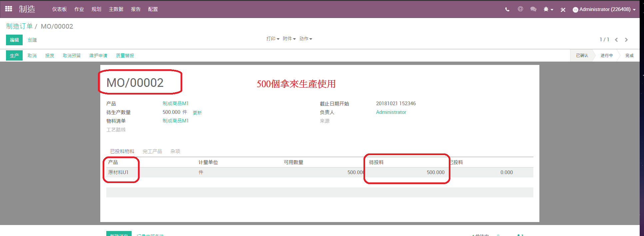Switch to the 杂项 tab
Image resolution: width=644 pixels, height=236 pixels.
(x=175, y=151)
